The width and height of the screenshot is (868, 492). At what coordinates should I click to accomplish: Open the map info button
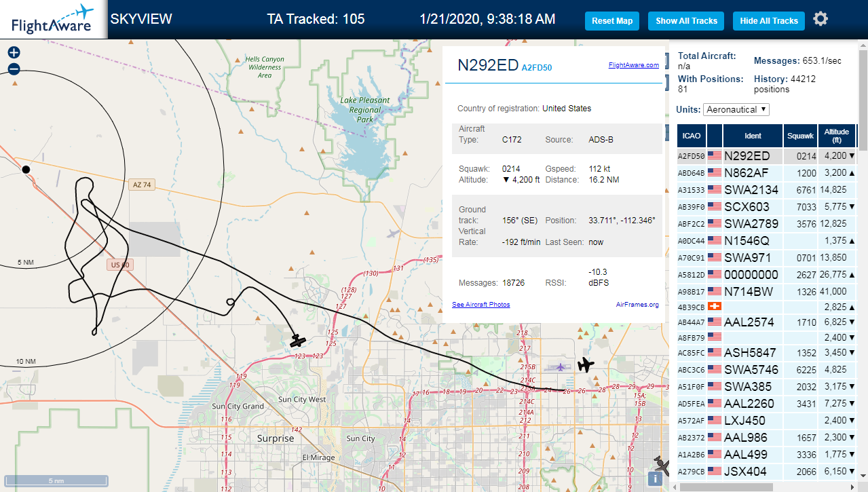click(x=655, y=478)
